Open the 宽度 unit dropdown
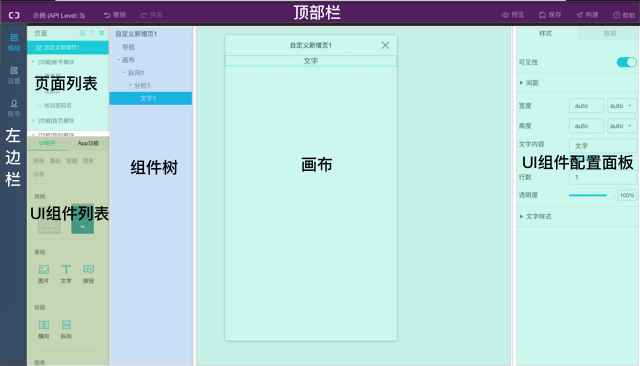The image size is (640, 366). 622,106
